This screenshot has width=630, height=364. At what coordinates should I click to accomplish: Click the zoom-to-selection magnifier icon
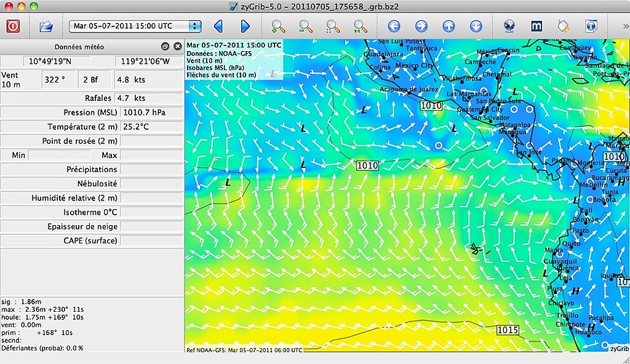333,26
